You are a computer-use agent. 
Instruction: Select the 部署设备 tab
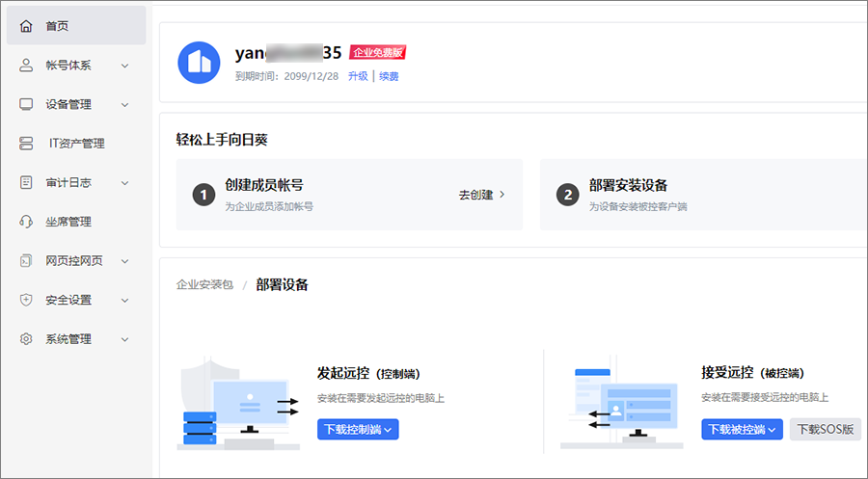click(x=283, y=285)
